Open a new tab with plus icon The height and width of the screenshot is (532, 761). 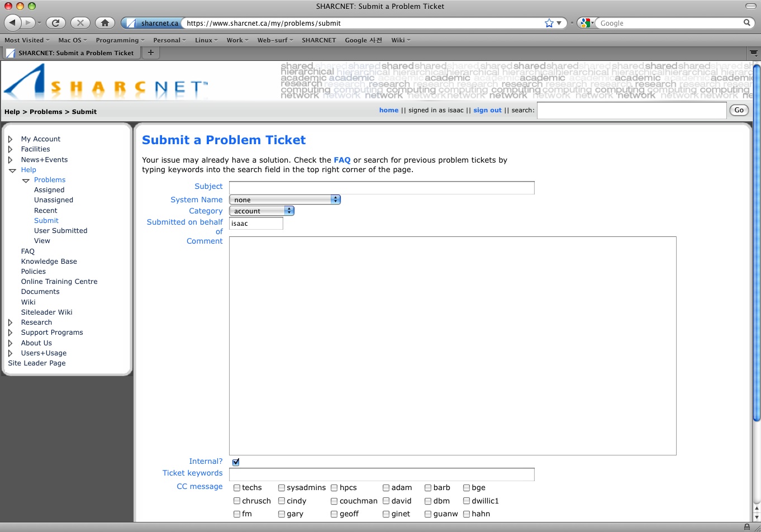pyautogui.click(x=150, y=53)
